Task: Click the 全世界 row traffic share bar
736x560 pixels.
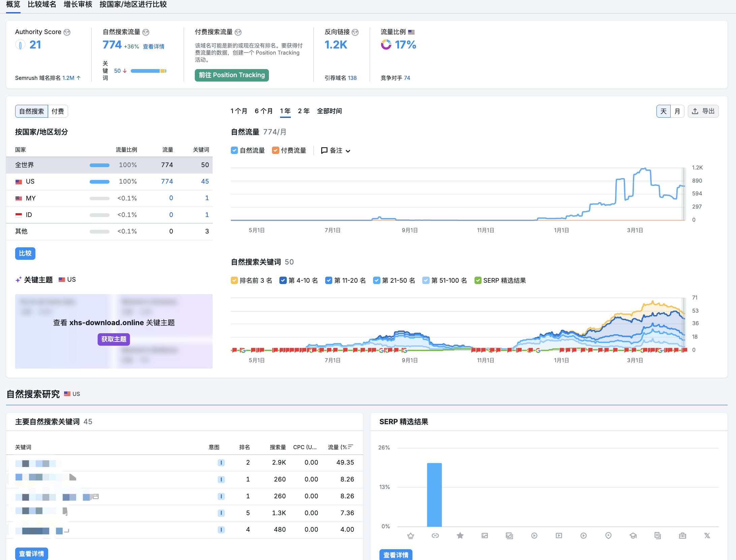Action: pyautogui.click(x=99, y=165)
